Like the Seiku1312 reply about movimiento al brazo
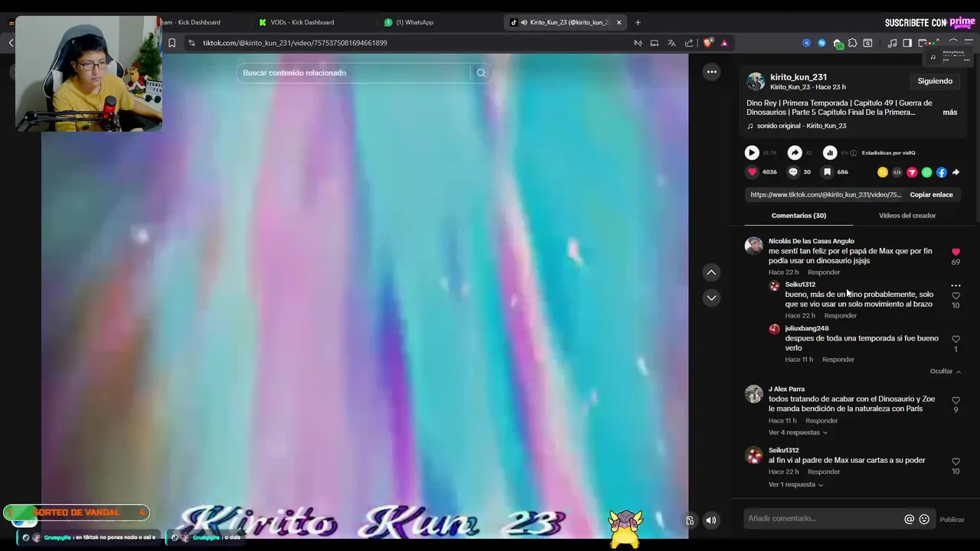 pyautogui.click(x=955, y=296)
